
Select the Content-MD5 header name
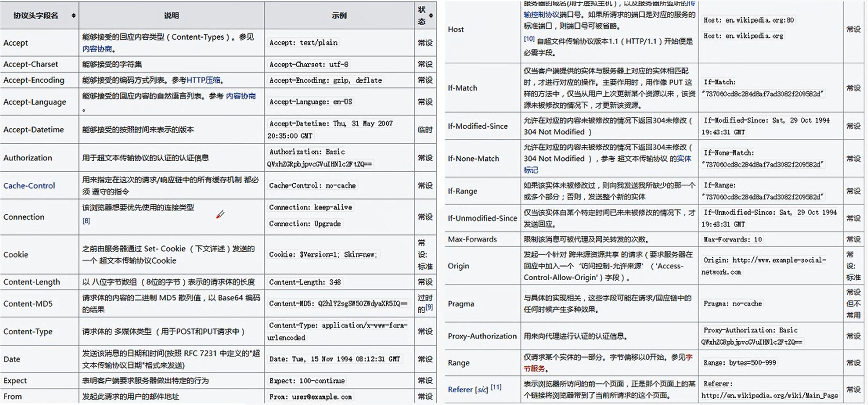pyautogui.click(x=28, y=304)
